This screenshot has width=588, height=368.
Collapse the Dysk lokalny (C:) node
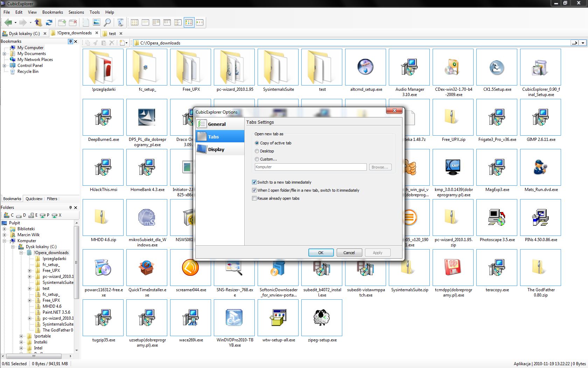pyautogui.click(x=13, y=247)
